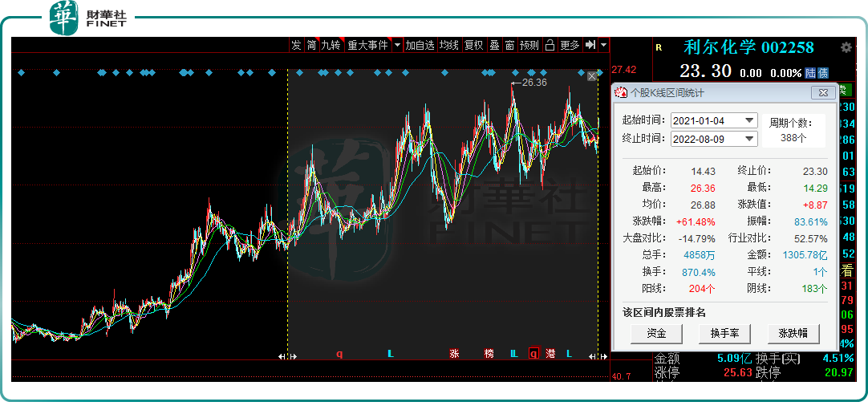Add stock via 加自选 button
Screen dimensions: 868x418
pyautogui.click(x=420, y=46)
